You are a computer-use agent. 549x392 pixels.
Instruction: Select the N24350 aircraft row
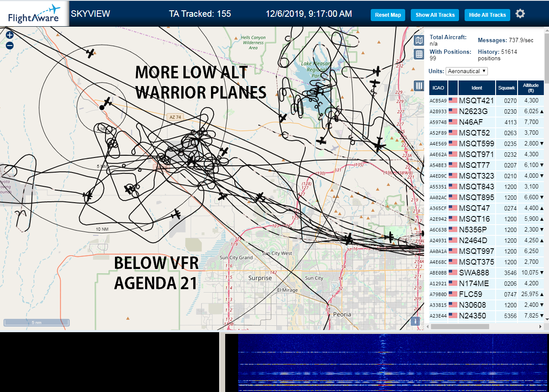coord(487,315)
